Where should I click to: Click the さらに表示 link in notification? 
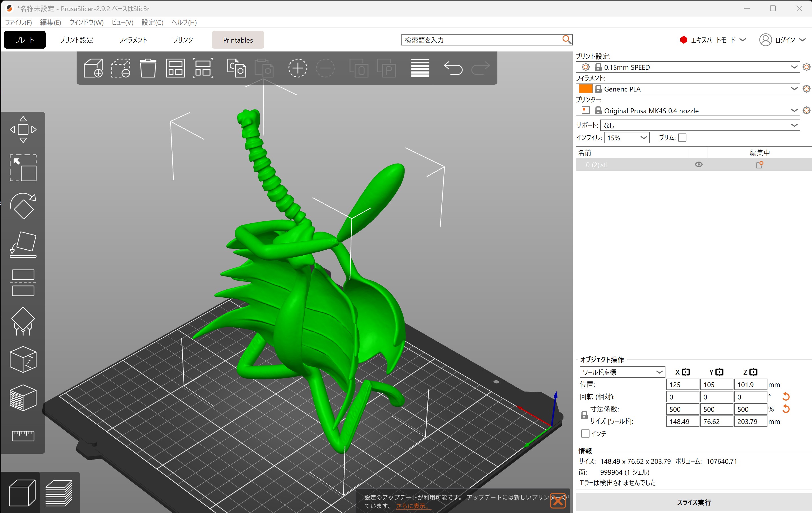pos(413,506)
